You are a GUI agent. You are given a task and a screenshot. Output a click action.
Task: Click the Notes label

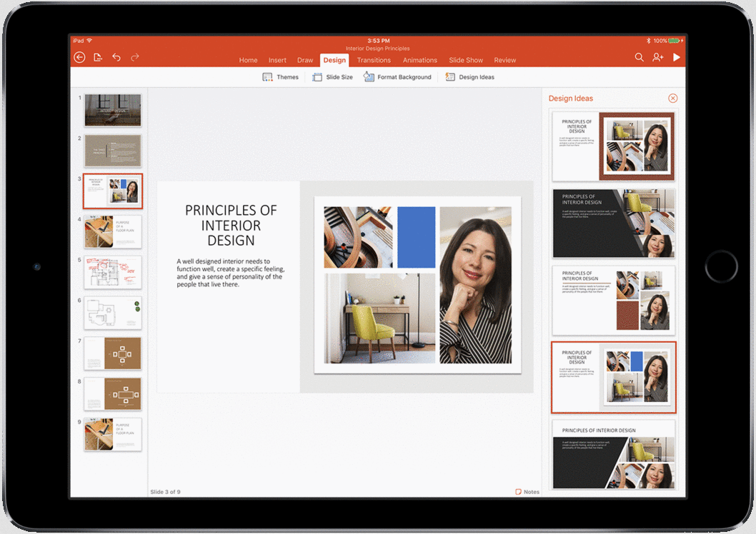click(532, 492)
